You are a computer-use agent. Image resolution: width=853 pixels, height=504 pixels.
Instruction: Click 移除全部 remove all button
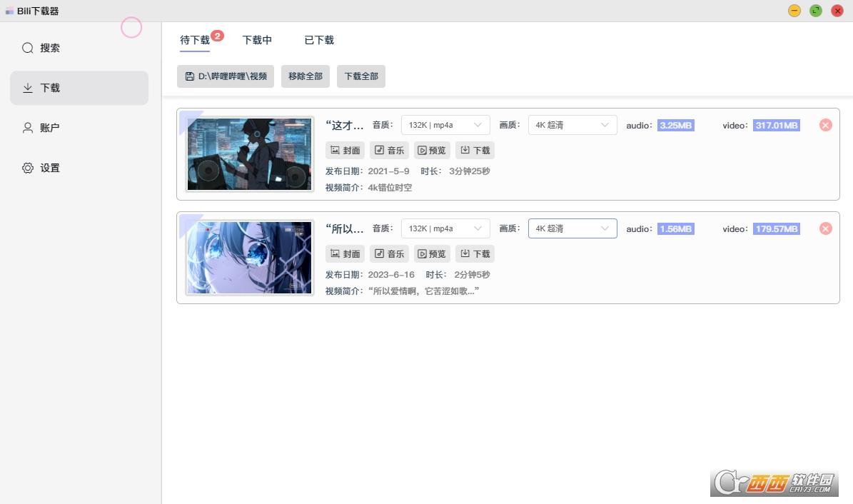tap(306, 76)
